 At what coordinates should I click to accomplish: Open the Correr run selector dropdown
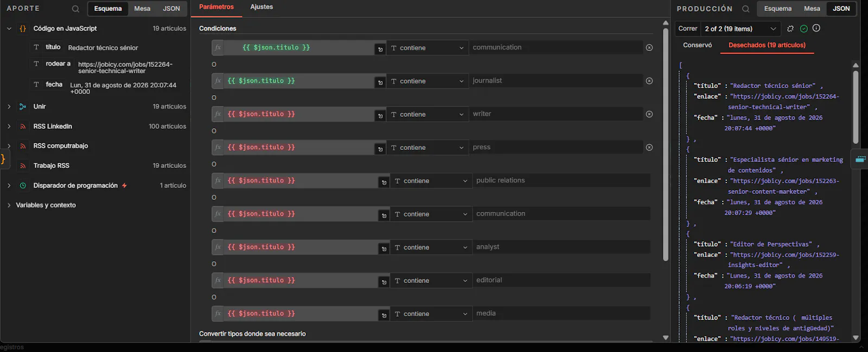click(x=741, y=29)
